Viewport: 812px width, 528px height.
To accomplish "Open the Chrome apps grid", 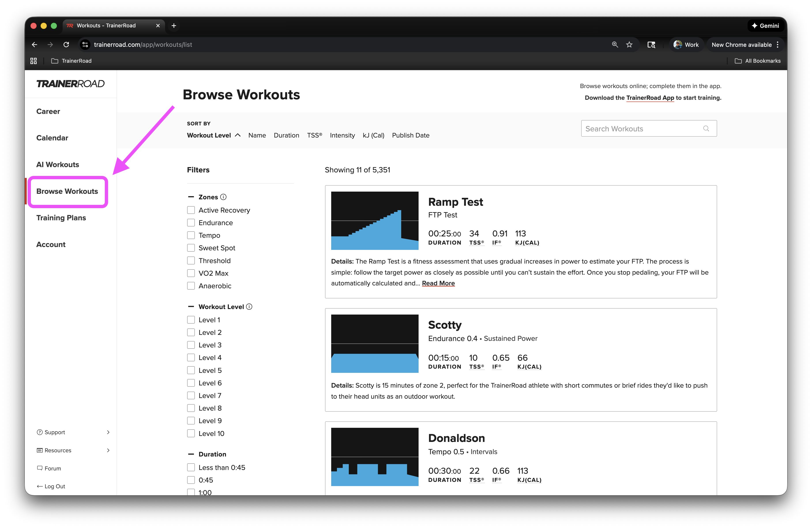I will (34, 61).
